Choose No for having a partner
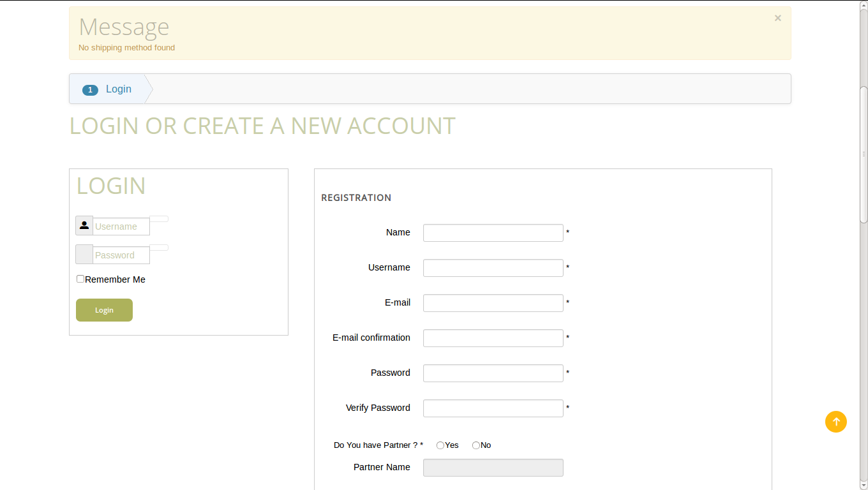868x490 pixels. tap(476, 445)
